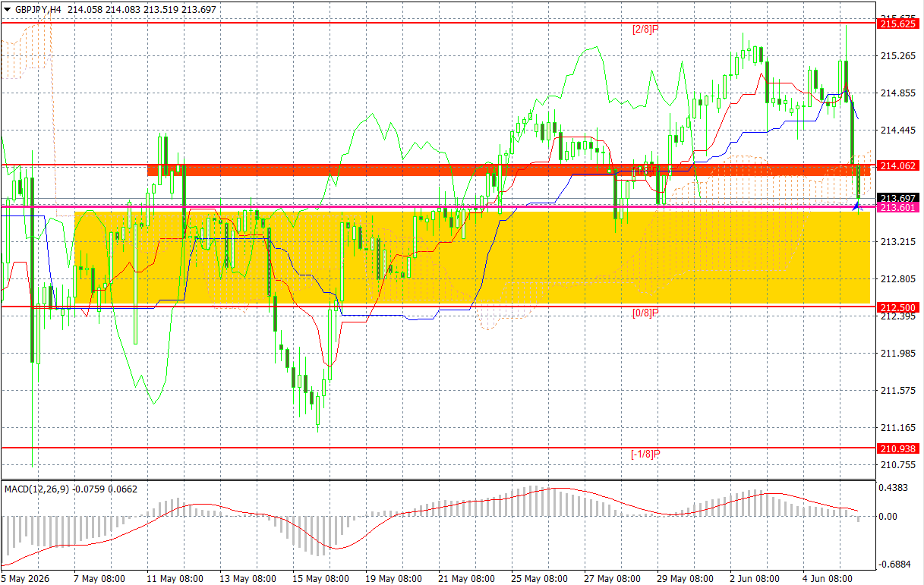Viewport: 924px width, 585px height.
Task: Click the 0.4383 MACD scale value
Action: (x=895, y=489)
